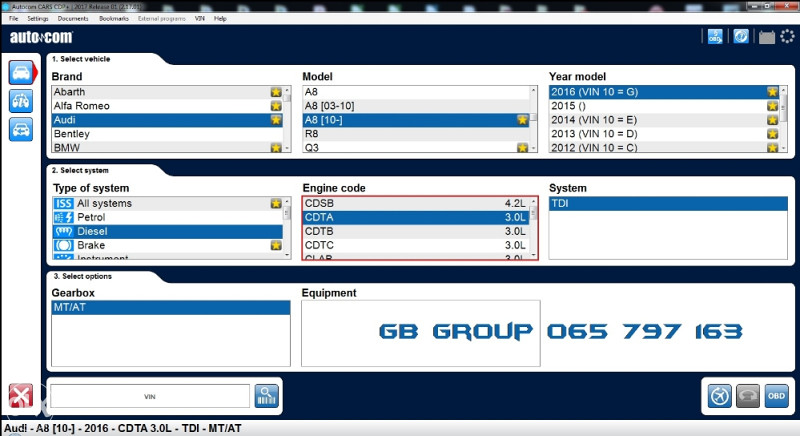The image size is (800, 436).
Task: Select engine code CDTB 3.0L
Action: [x=416, y=231]
